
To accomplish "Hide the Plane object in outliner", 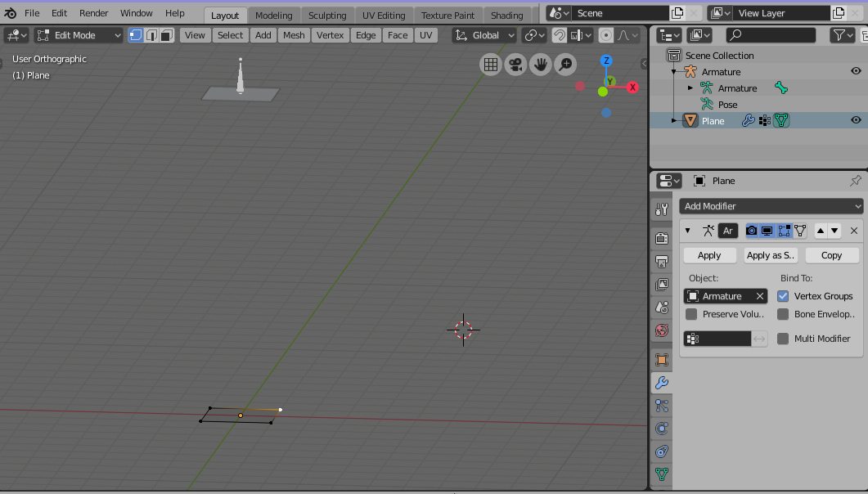I will (856, 120).
